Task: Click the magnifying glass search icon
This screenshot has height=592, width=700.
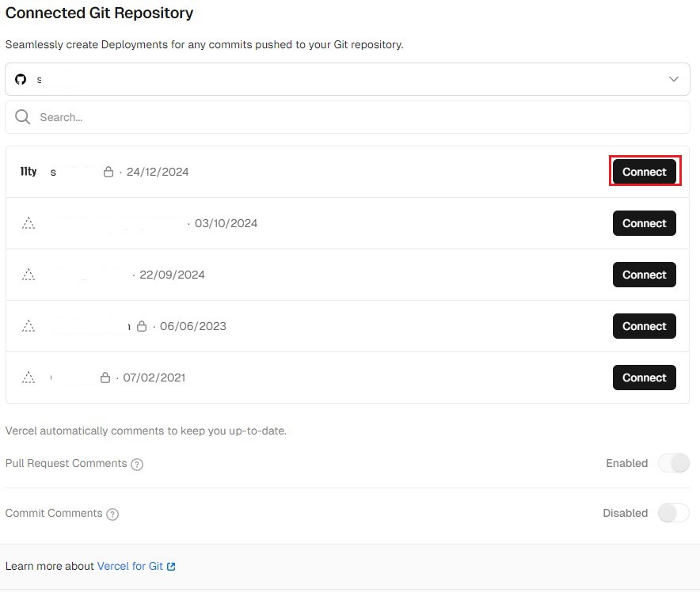Action: click(23, 117)
